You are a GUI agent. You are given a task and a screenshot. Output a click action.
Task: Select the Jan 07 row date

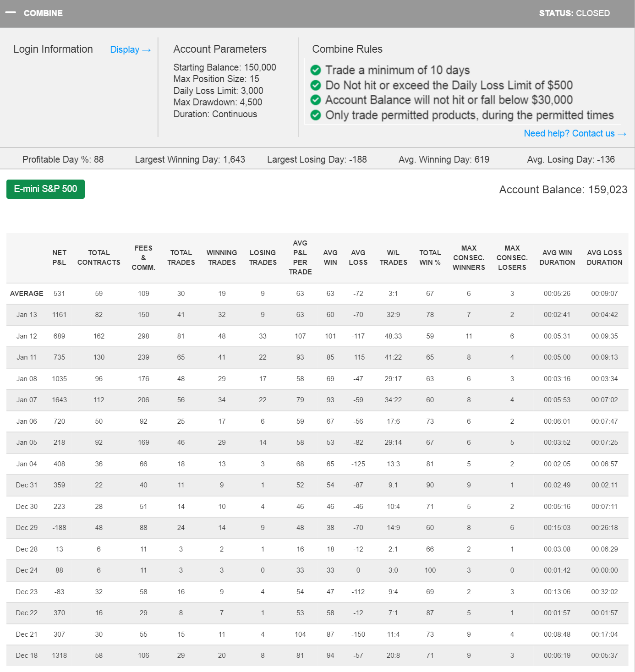(27, 400)
